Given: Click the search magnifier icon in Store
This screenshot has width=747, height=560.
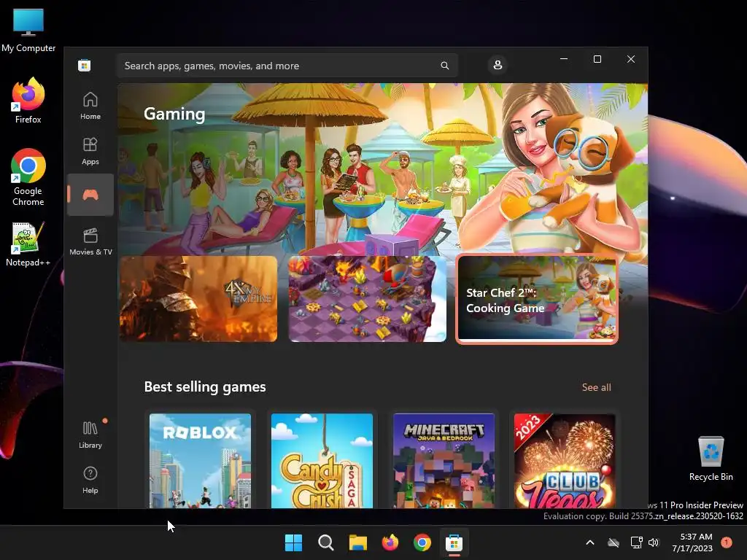Looking at the screenshot, I should (444, 66).
